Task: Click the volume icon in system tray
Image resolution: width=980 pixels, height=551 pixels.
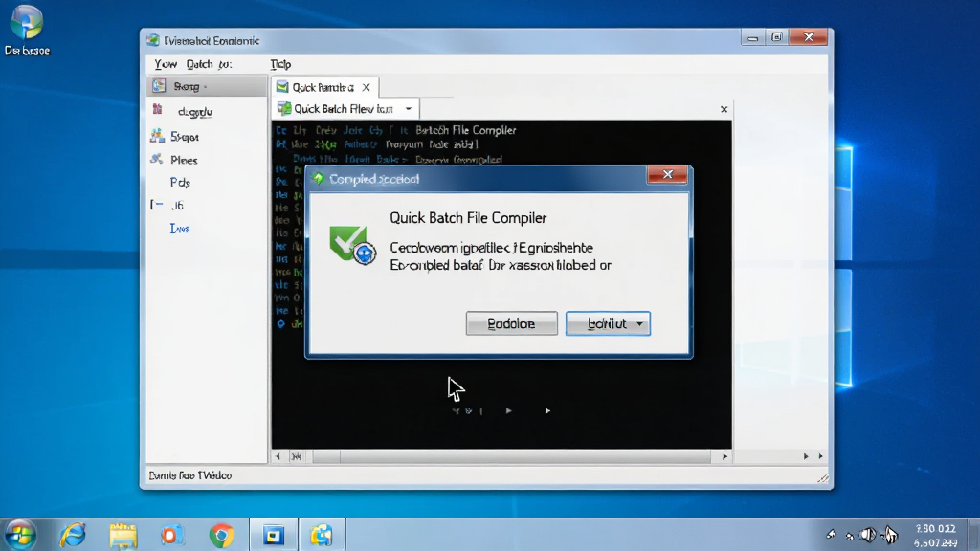Action: [x=867, y=535]
